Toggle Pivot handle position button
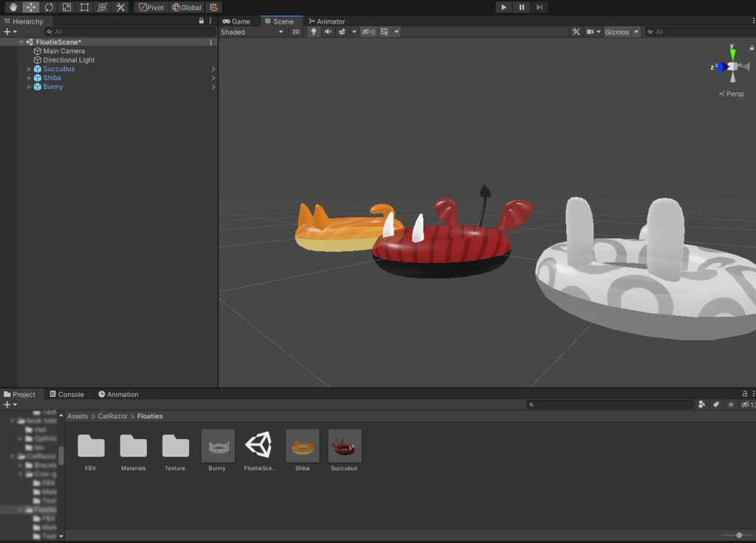The image size is (756, 543). pyautogui.click(x=151, y=7)
